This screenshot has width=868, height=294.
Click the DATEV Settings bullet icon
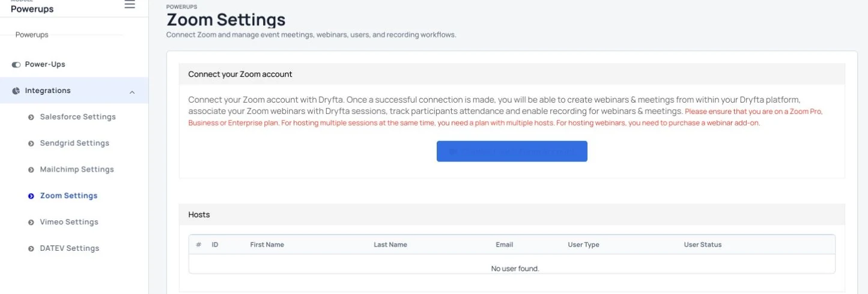(31, 248)
